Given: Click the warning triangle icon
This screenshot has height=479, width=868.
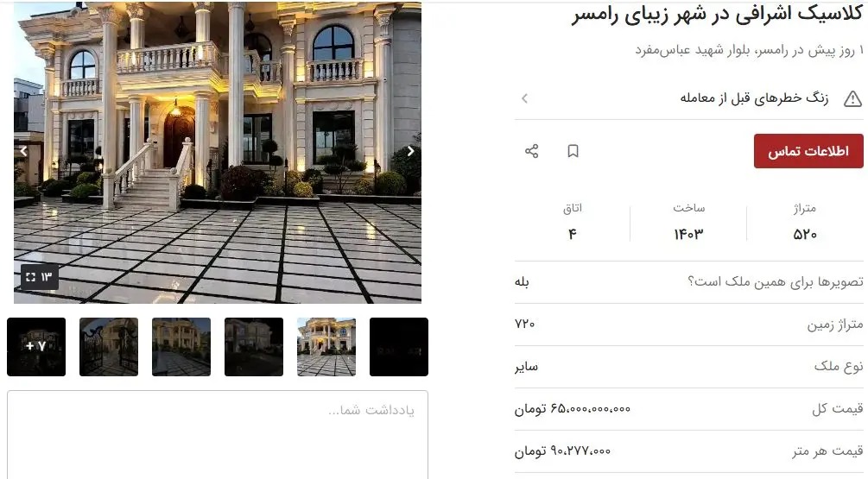Looking at the screenshot, I should 852,98.
